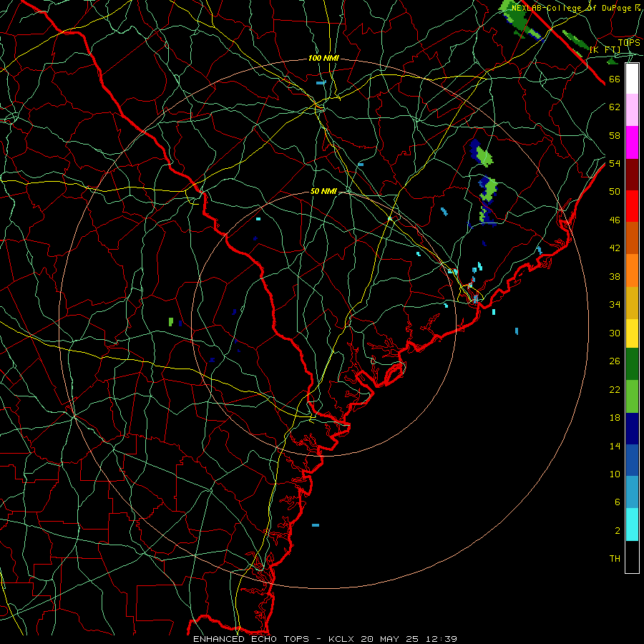Click the cyan legend swatch
This screenshot has height=644, width=644.
(x=632, y=525)
